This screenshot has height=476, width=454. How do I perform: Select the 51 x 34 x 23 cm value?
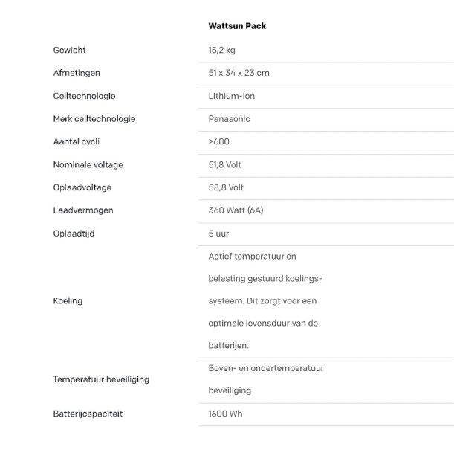239,73
